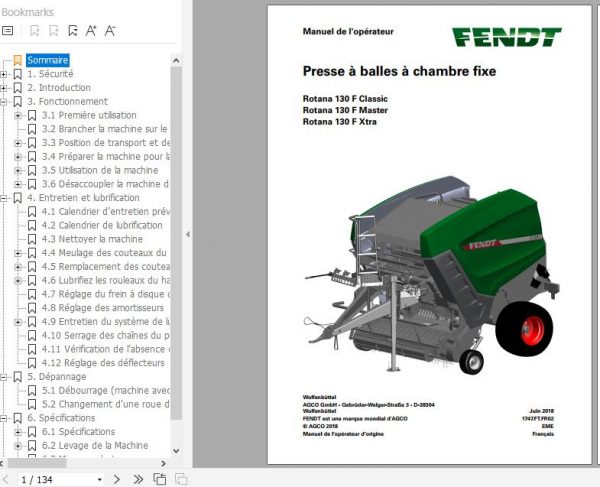Click the bookmark icon beside Sommaire
Screen dimensions: 600x487
coord(18,60)
